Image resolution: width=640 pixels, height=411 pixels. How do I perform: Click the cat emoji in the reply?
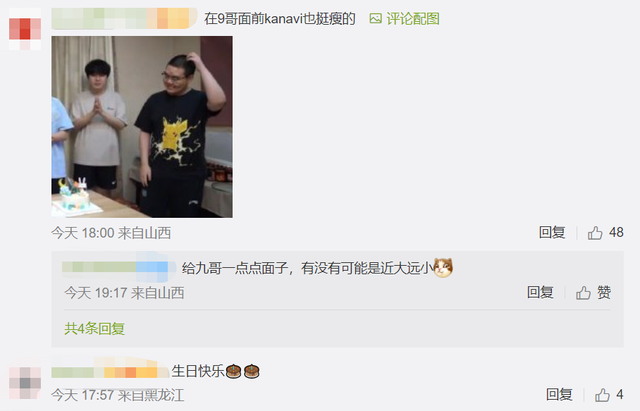[443, 268]
